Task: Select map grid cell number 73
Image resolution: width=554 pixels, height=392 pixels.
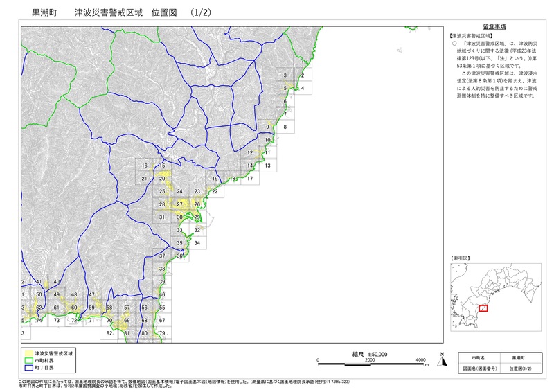Action: (x=57, y=321)
